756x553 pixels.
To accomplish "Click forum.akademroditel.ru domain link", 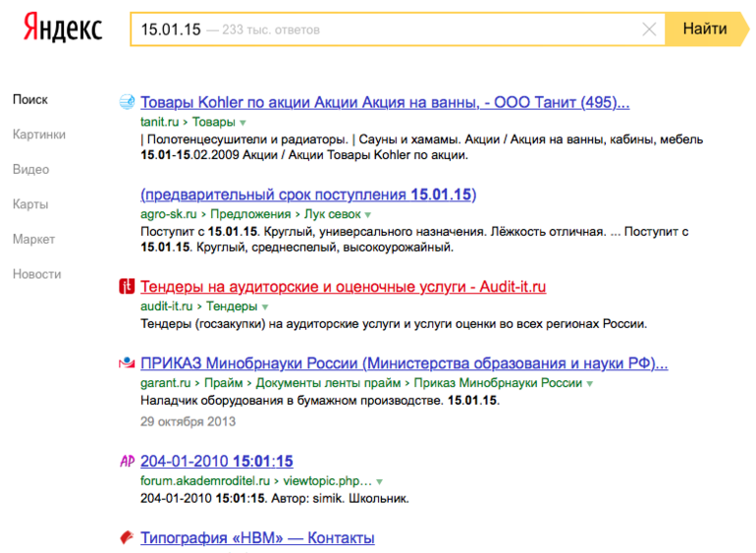I will 205,480.
